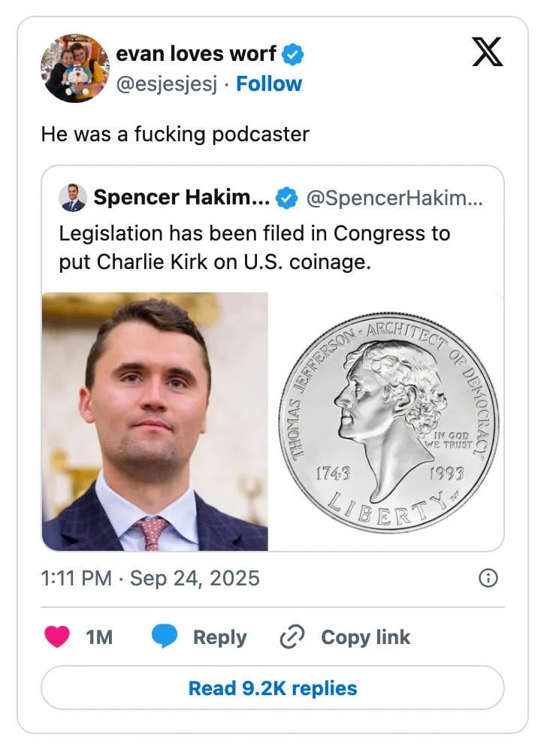Click the blue reply bubble icon
This screenshot has width=547, height=756.
click(165, 637)
